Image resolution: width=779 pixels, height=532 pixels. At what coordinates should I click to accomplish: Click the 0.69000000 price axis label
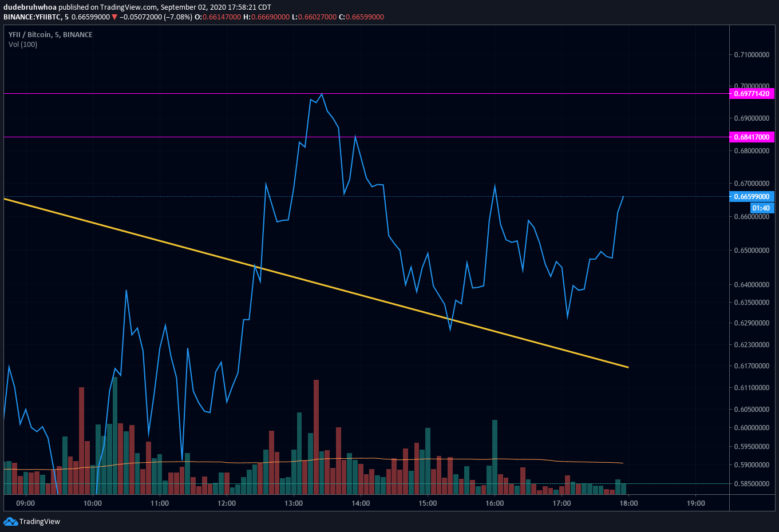[x=752, y=118]
